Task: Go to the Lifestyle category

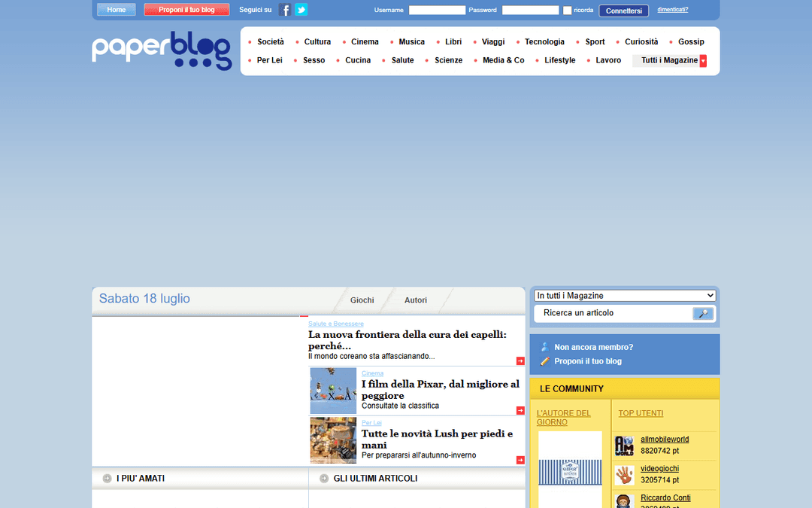Action: (x=560, y=61)
